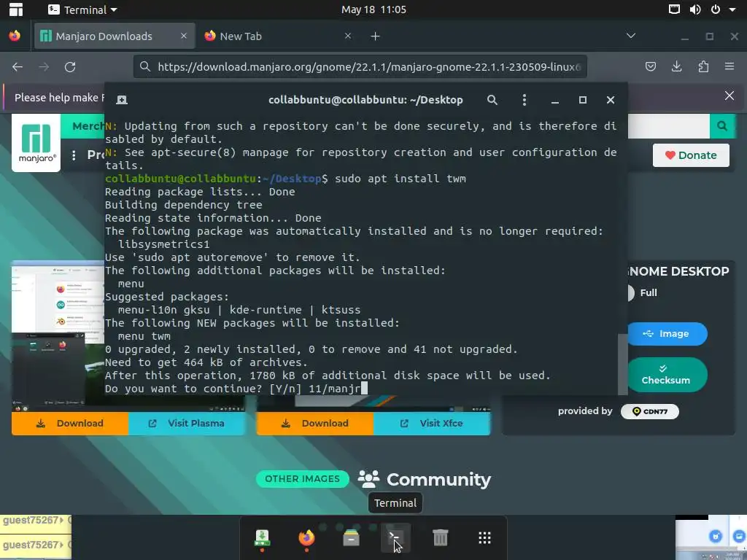Click the network status icon in top bar
The height and width of the screenshot is (560, 747).
click(x=674, y=9)
